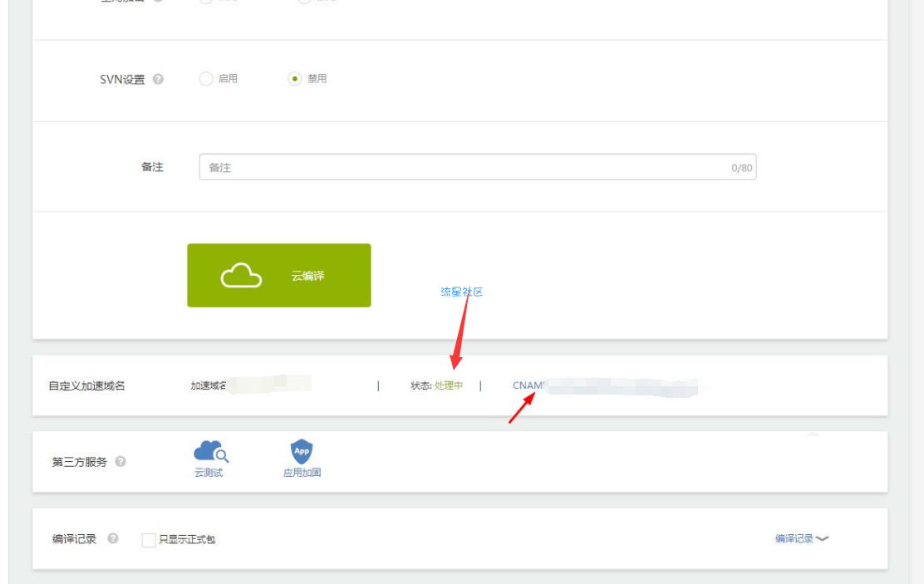Click the 自定义加速域名 label
Screen dimensions: 924x584
pyautogui.click(x=86, y=386)
